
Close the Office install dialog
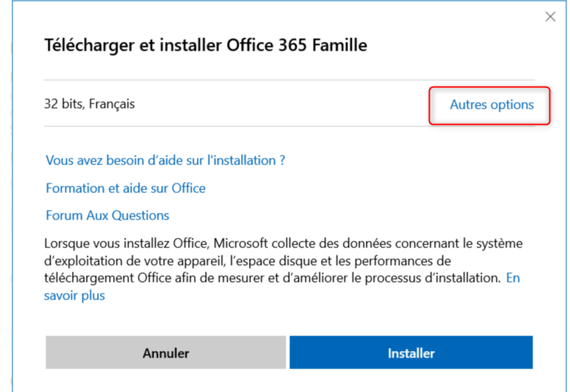pos(550,17)
